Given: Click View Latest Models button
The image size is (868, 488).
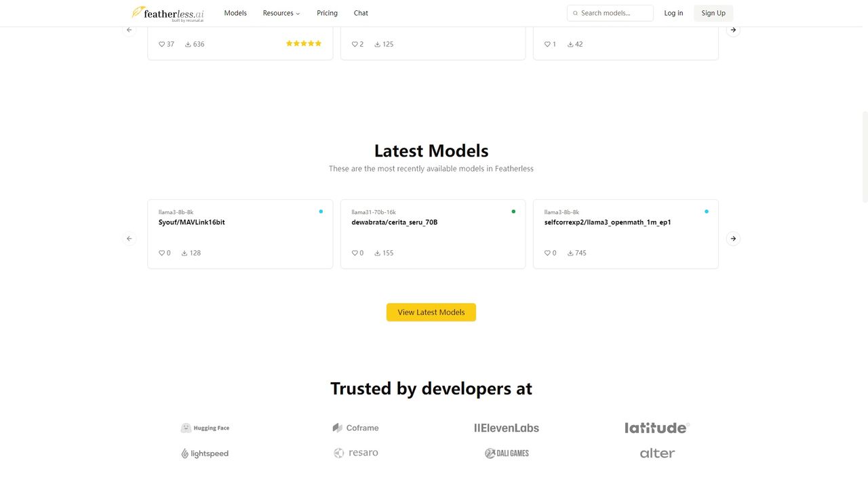Looking at the screenshot, I should coord(431,312).
